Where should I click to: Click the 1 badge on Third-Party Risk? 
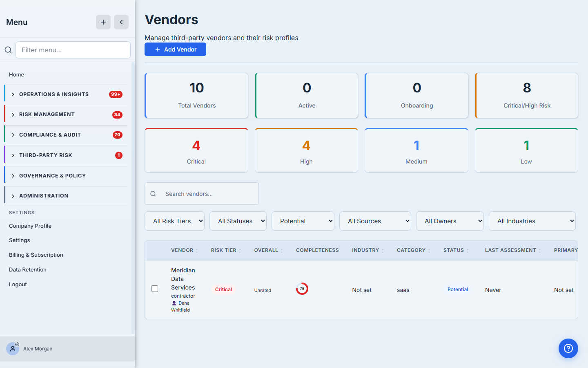[119, 155]
